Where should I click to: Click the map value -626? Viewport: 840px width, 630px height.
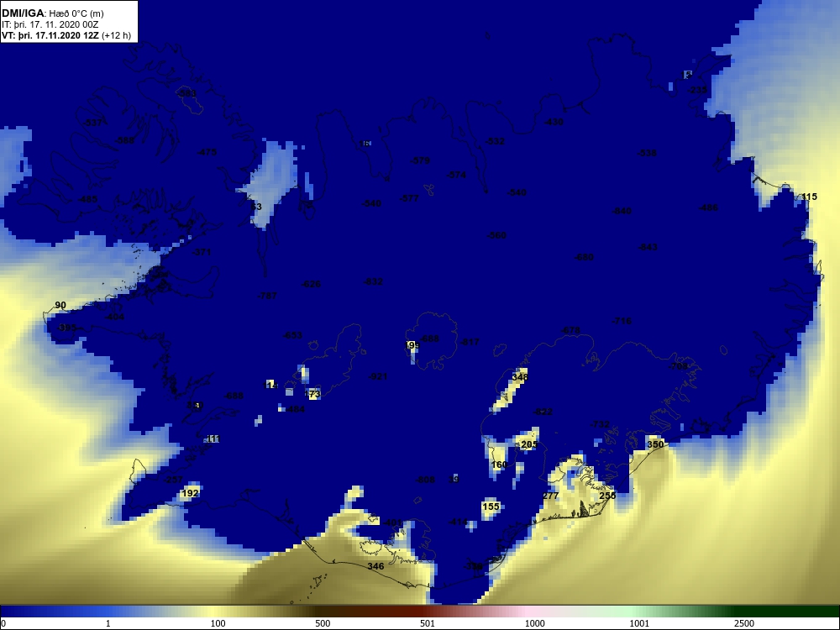312,284
